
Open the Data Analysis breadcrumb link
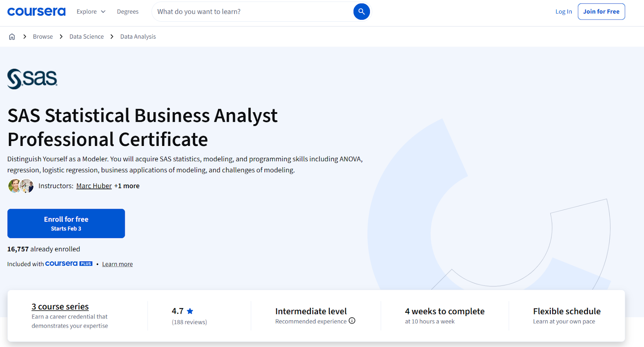138,37
